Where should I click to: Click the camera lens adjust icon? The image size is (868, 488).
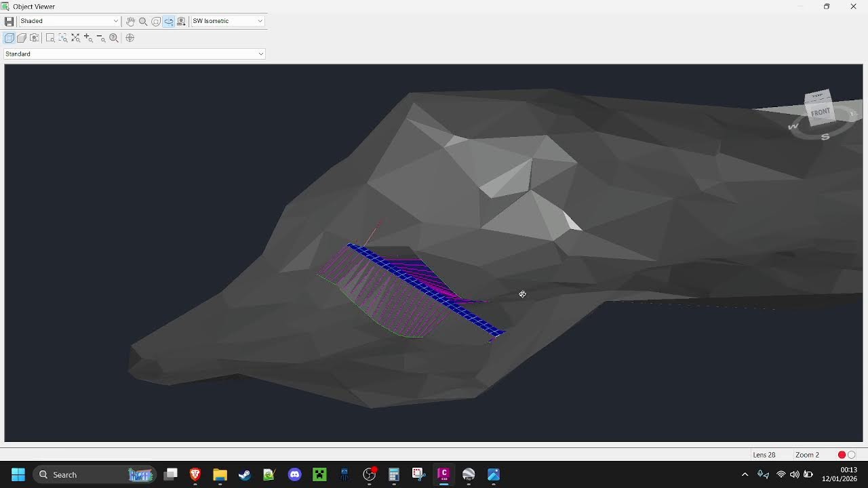[35, 38]
